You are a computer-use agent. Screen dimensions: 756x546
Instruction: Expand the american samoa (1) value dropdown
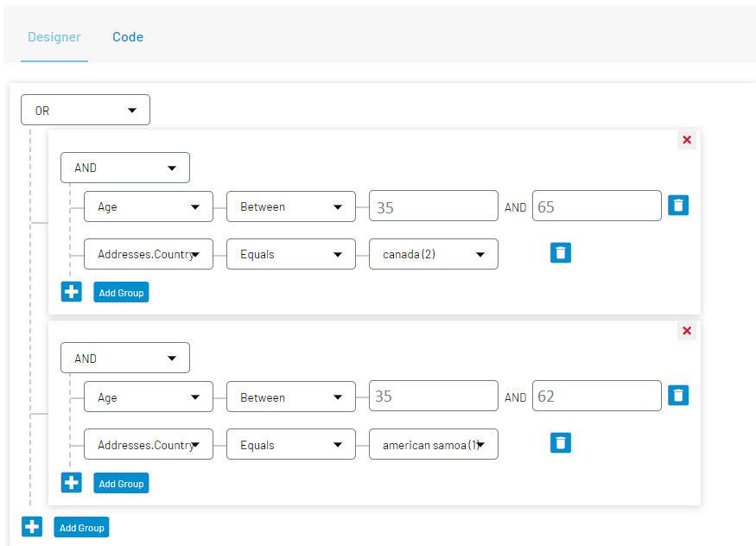(434, 446)
